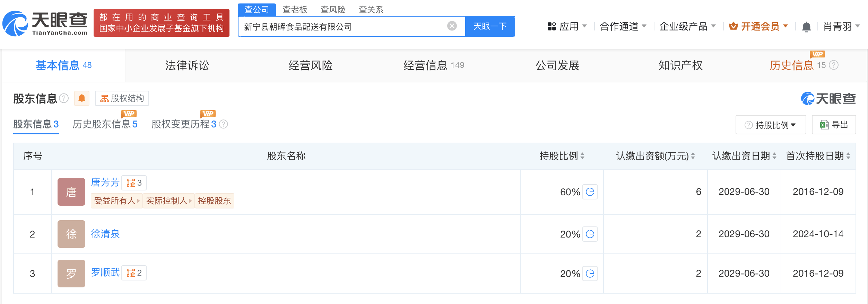Sort by 持股比例 column
Image resolution: width=868 pixels, height=304 pixels.
(562, 156)
